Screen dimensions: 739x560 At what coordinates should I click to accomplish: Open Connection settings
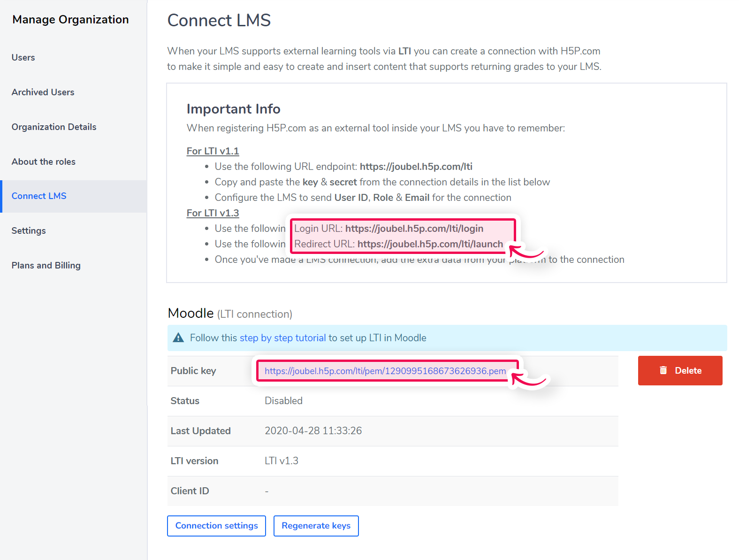[216, 526]
